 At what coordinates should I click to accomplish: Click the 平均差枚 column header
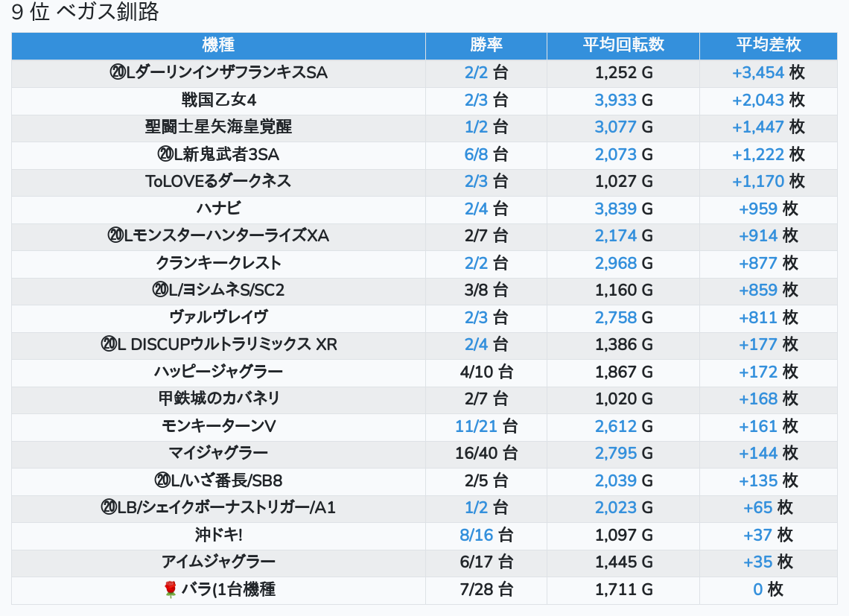point(768,45)
